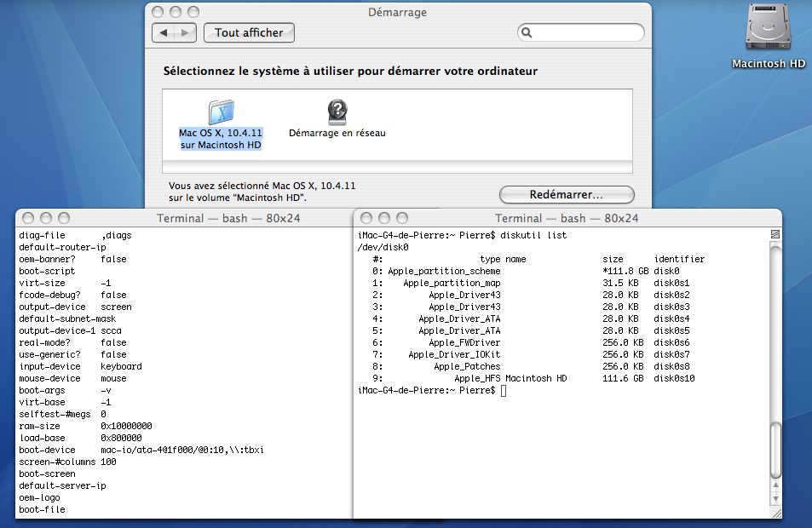Click the Apple_FWDriver row text
Screen dimensions: 812x528
tap(464, 342)
